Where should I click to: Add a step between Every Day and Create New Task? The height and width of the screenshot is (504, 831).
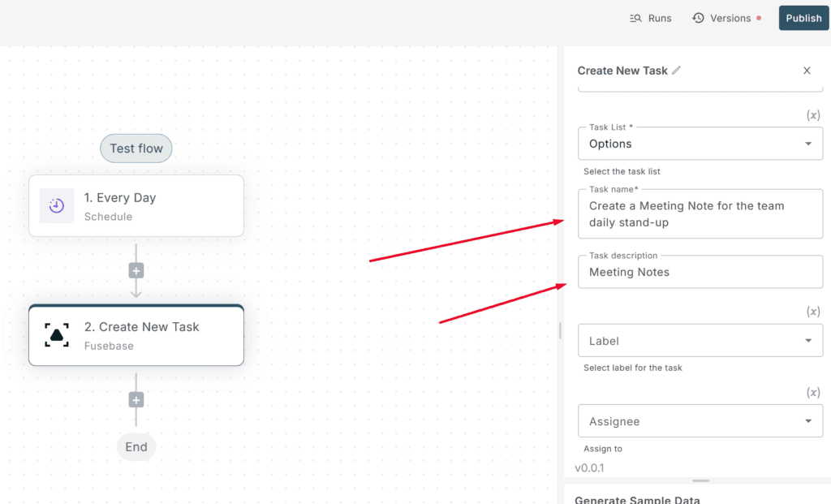click(136, 271)
